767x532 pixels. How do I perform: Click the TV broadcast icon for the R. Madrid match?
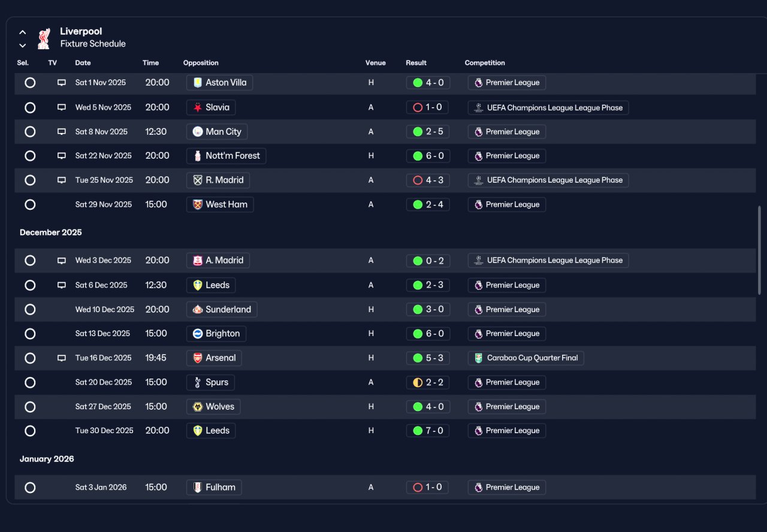tap(61, 180)
